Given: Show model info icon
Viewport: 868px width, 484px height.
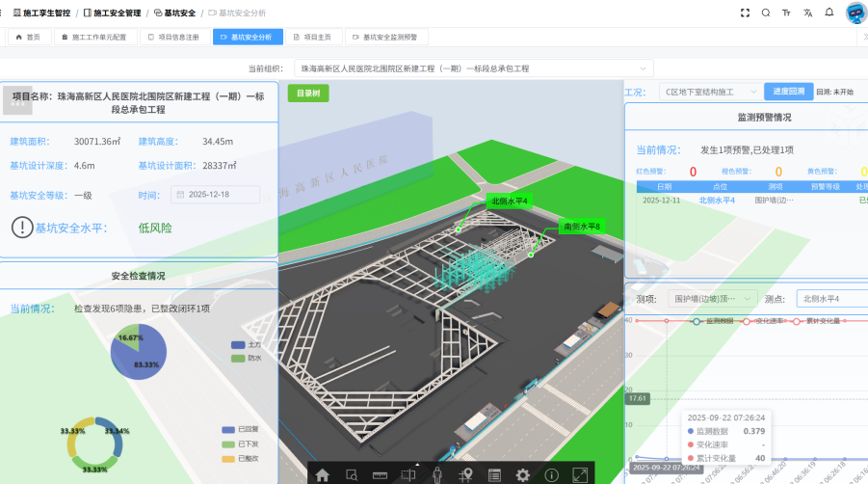Looking at the screenshot, I should pos(551,475).
